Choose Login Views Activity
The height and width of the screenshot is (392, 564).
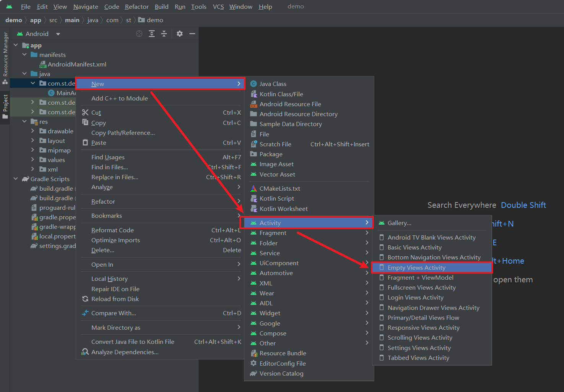(432, 297)
